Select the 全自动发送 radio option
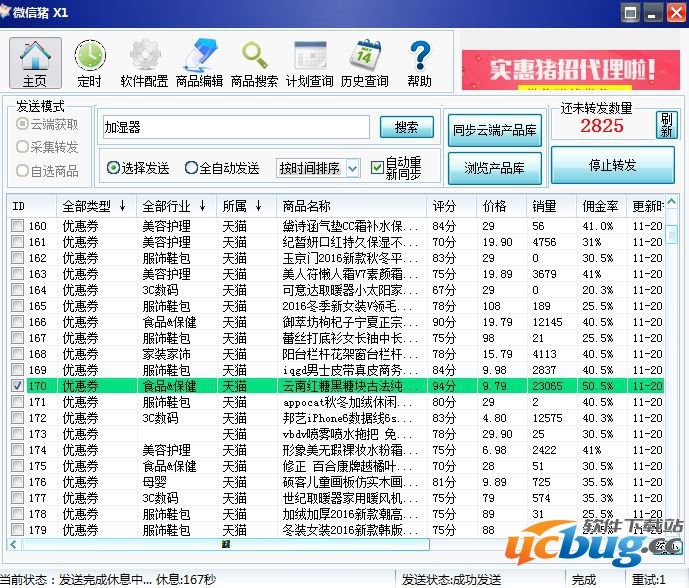689x588 pixels. pos(192,168)
